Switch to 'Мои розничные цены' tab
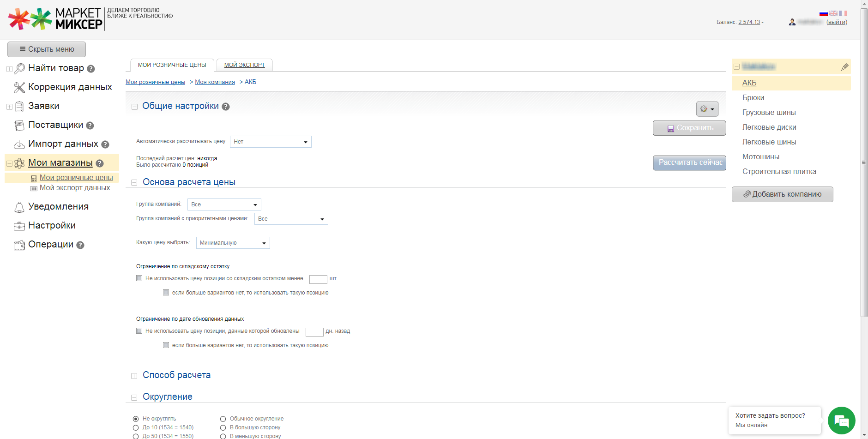868x439 pixels. 172,65
